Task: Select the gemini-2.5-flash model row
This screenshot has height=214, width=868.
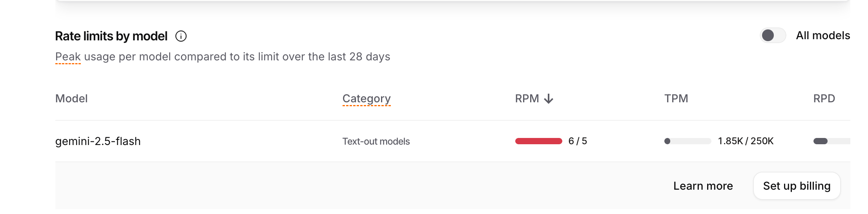Action: (98, 141)
